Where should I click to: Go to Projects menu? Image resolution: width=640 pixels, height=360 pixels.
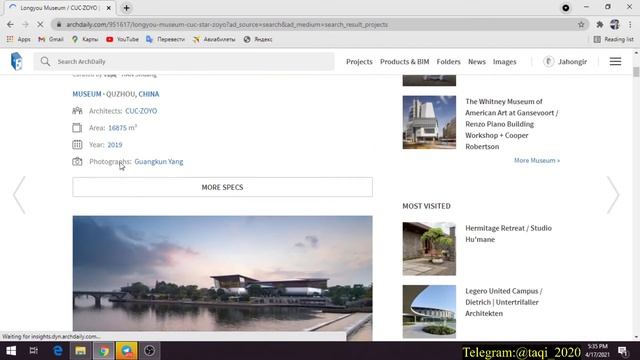tap(359, 62)
